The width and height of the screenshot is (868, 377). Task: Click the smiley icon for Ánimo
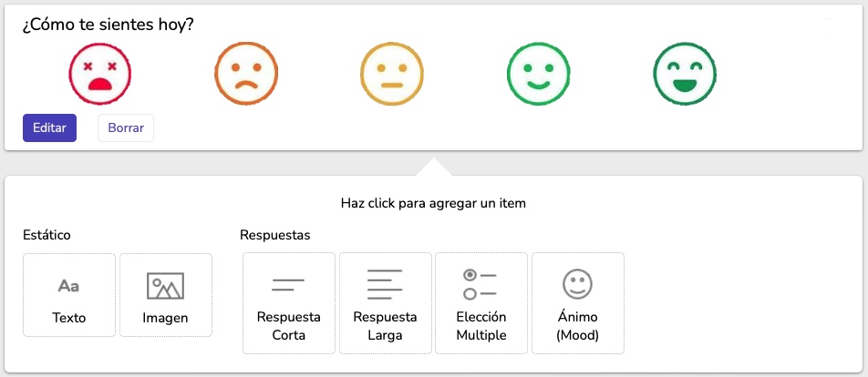click(x=577, y=285)
